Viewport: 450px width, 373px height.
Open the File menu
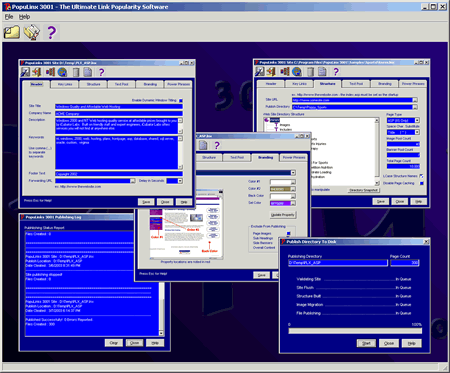coord(9,17)
